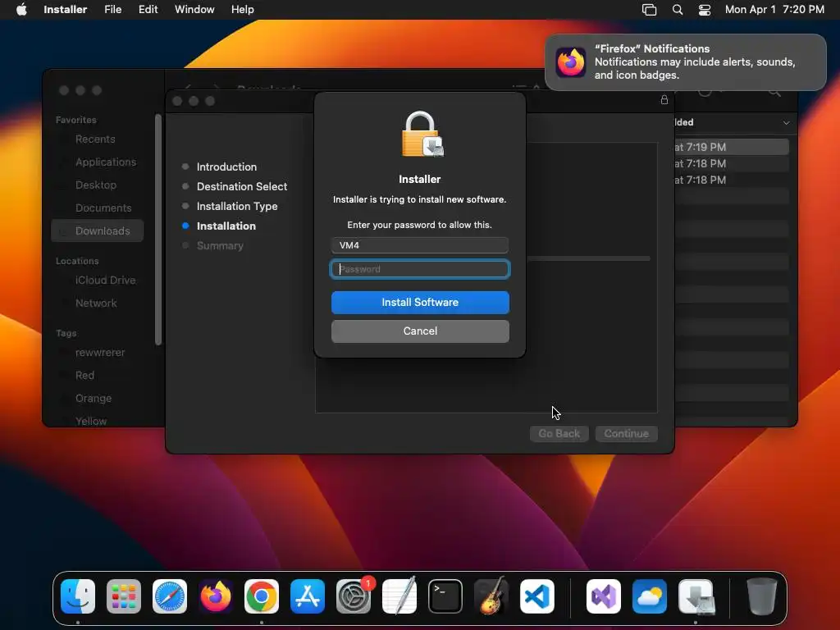Image resolution: width=840 pixels, height=630 pixels.
Task: Select the second Finder row dated 7:18 PM
Action: [731, 163]
